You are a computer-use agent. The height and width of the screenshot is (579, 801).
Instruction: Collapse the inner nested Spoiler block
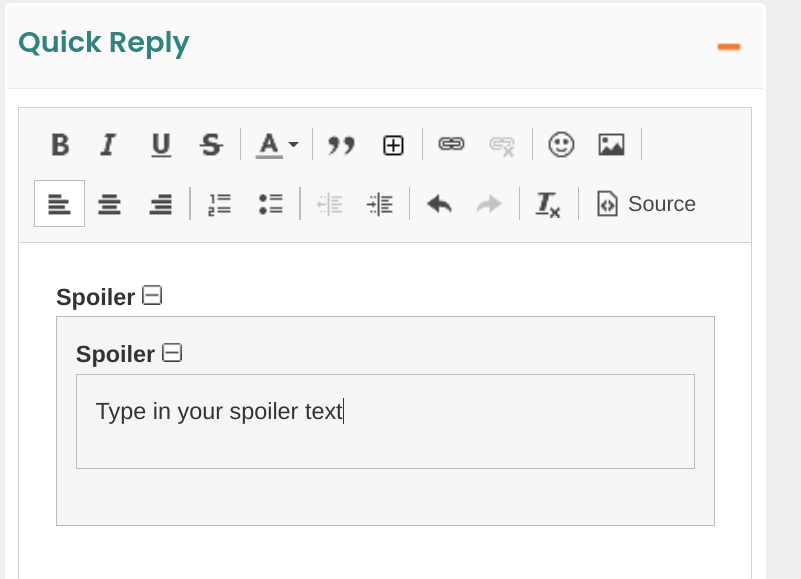172,352
